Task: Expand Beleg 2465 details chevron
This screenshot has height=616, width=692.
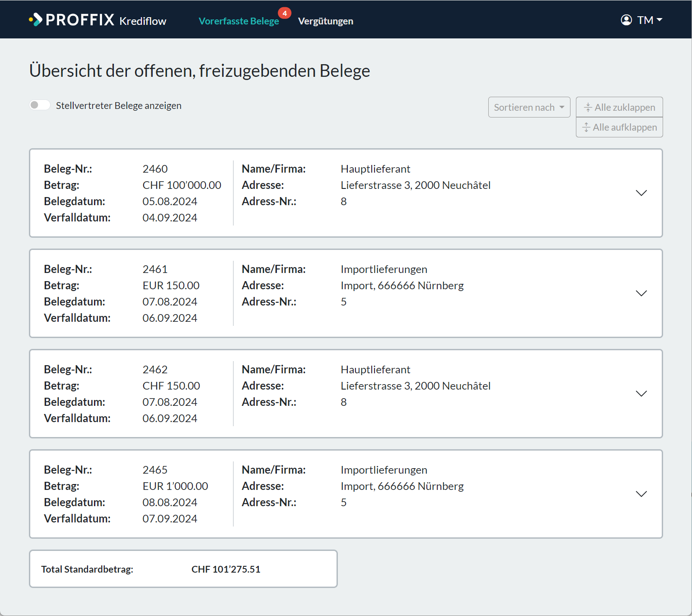Action: (641, 494)
